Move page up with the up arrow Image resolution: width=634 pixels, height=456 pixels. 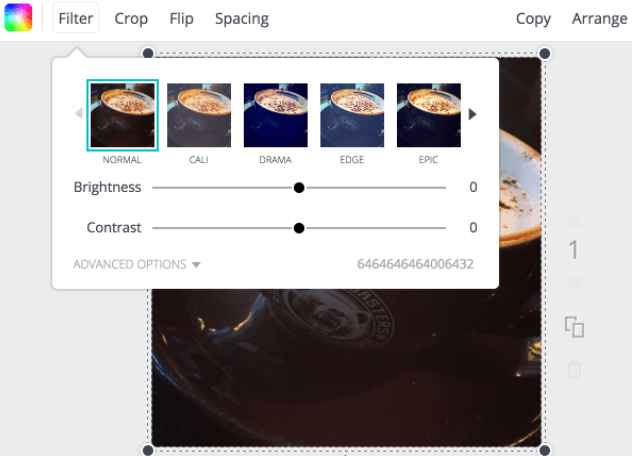tap(574, 220)
